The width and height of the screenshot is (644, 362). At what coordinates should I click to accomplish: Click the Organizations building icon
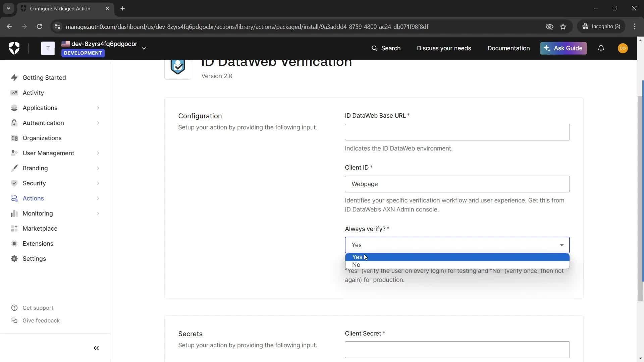(14, 138)
